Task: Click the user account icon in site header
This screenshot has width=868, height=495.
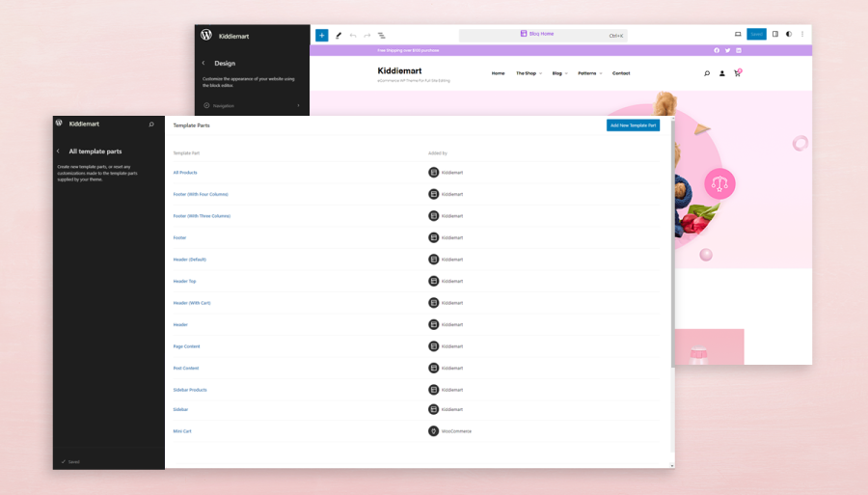Action: pyautogui.click(x=721, y=73)
